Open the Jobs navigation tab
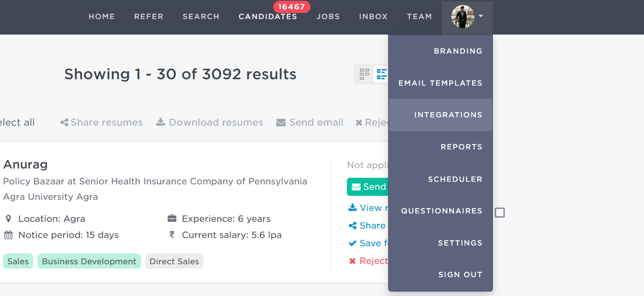 tap(328, 17)
